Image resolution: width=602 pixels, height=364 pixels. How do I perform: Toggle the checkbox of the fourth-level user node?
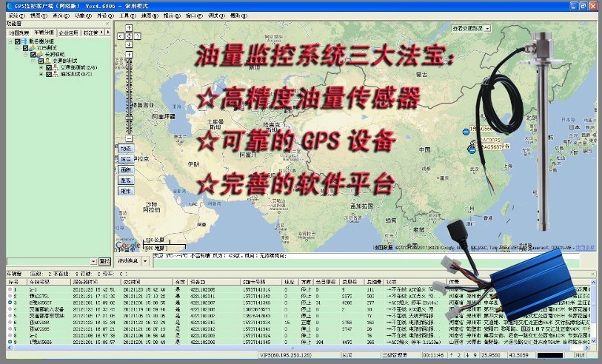41,61
